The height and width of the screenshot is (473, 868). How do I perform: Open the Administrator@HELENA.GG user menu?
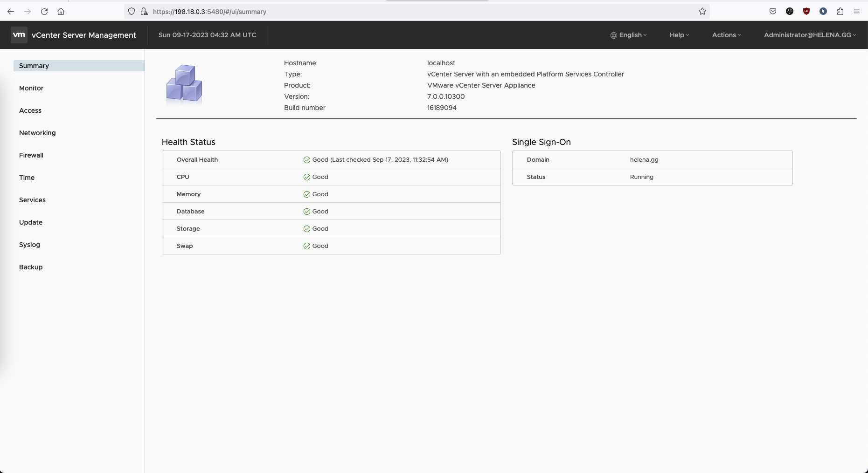pos(810,35)
